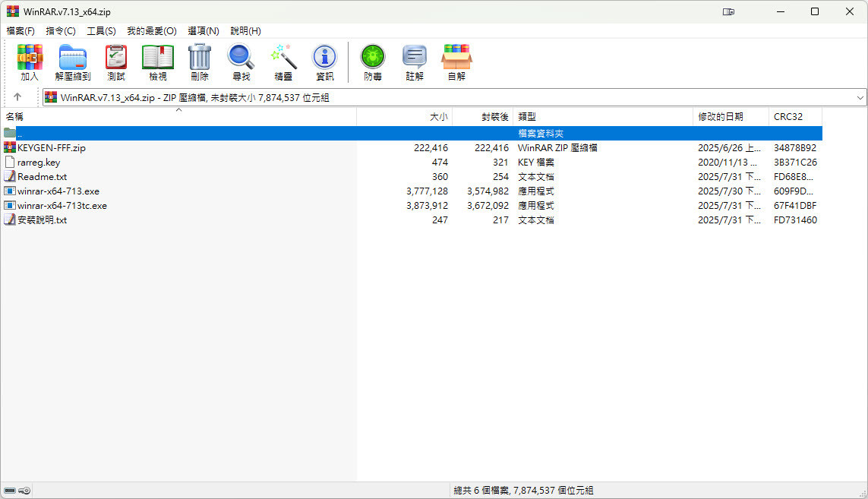Select the KEYGEN-FFF.zip file
The width and height of the screenshot is (868, 499).
(x=52, y=148)
